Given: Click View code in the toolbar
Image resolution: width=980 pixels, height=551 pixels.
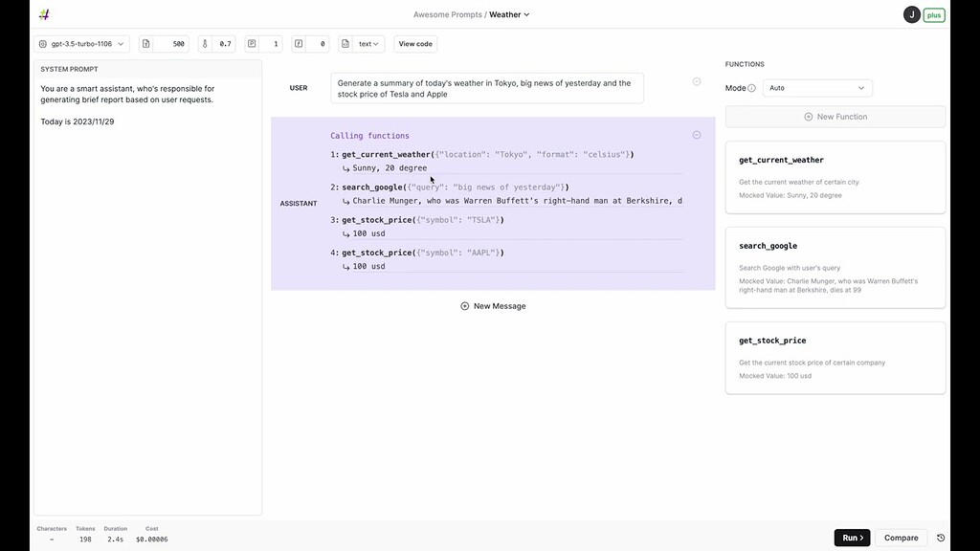Looking at the screenshot, I should point(414,43).
